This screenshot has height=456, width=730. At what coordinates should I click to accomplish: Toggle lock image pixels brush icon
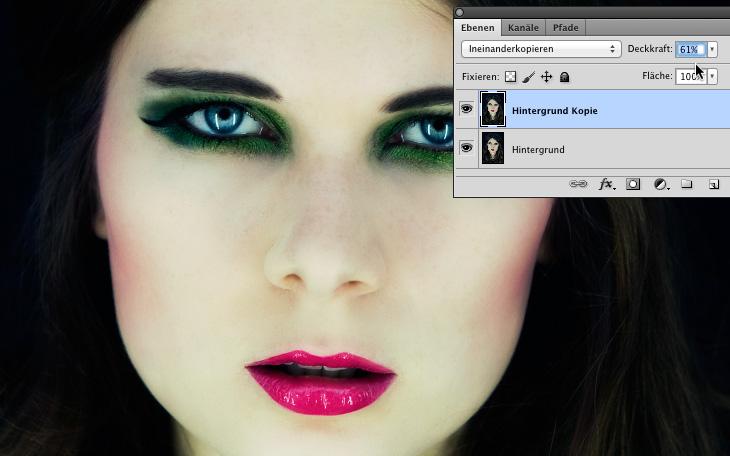528,77
